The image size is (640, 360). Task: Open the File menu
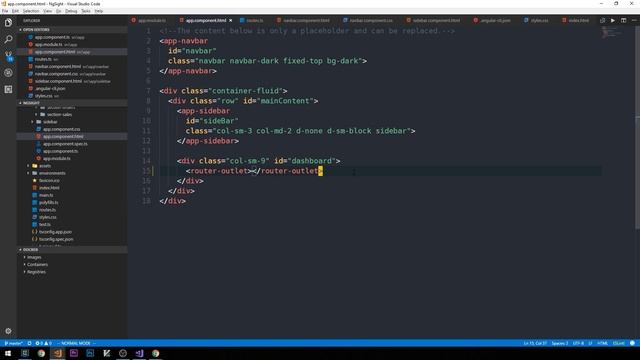coord(5,11)
